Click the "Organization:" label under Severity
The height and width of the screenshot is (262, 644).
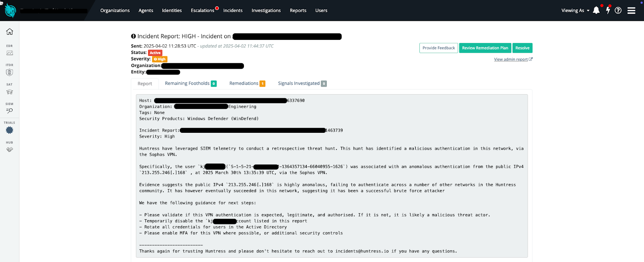point(147,66)
